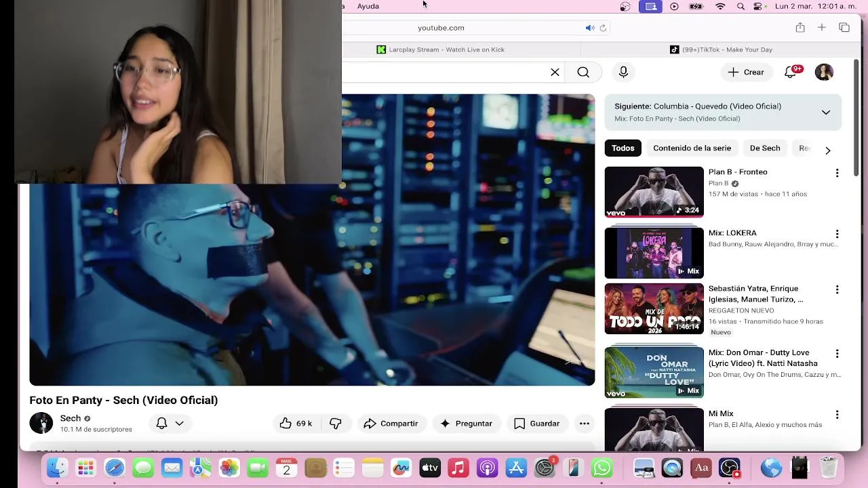868x488 pixels.
Task: Like the video, 69 k thumbs up
Action: pos(296,424)
